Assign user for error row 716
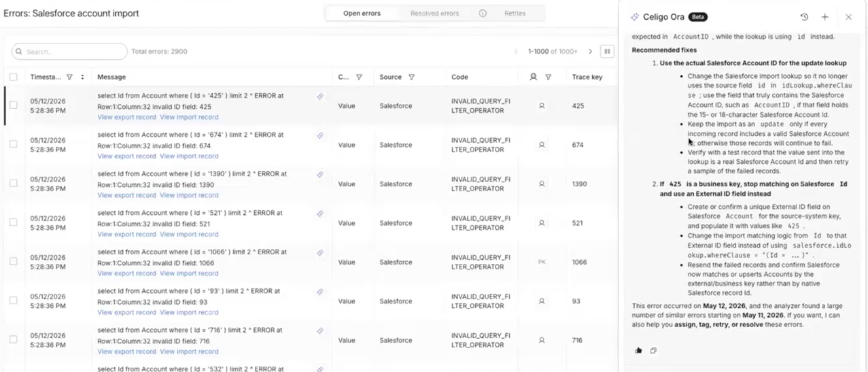 [542, 340]
